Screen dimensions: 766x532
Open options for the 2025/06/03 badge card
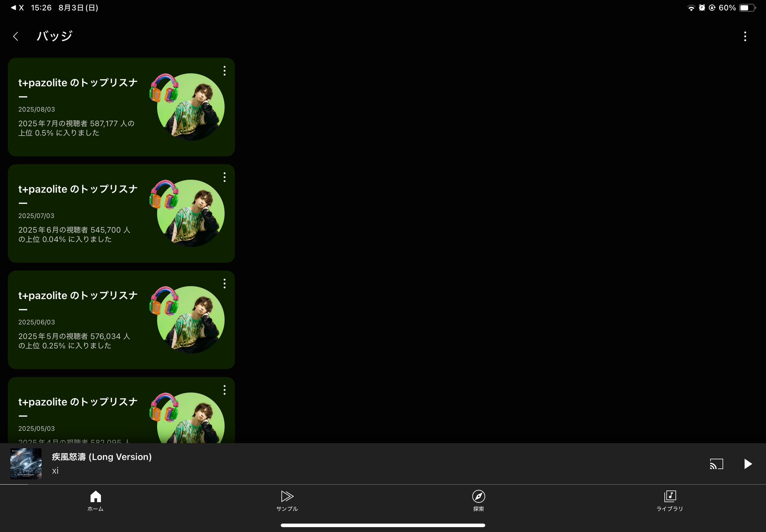click(x=224, y=284)
